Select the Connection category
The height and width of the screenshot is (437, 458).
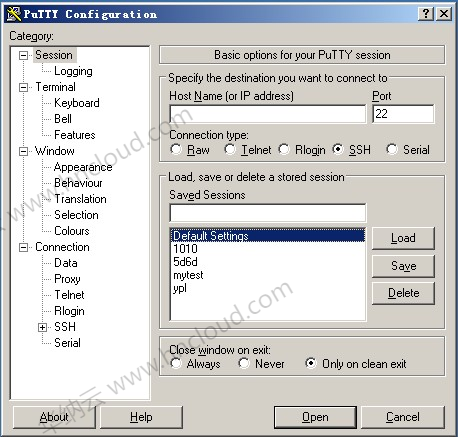tap(62, 247)
